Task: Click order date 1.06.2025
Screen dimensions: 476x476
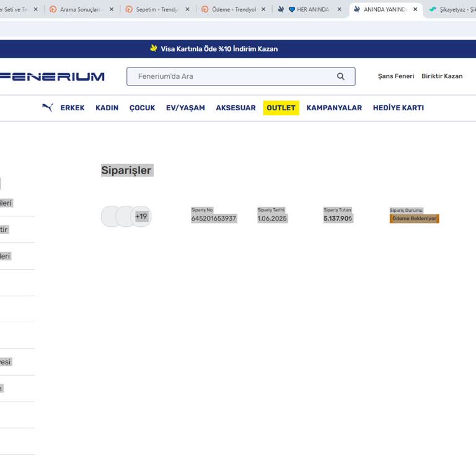Action: pos(272,219)
